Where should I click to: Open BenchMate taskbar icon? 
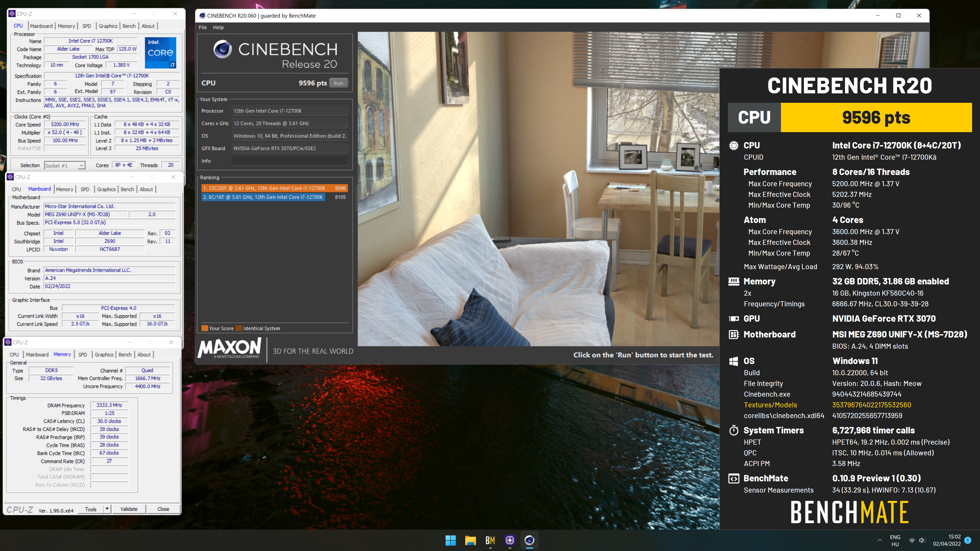click(x=490, y=540)
